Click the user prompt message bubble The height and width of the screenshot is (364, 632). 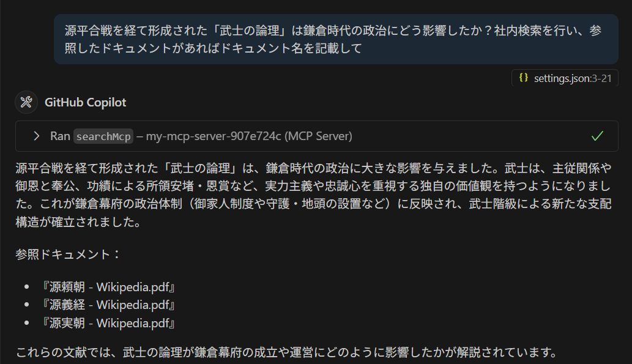coord(335,39)
